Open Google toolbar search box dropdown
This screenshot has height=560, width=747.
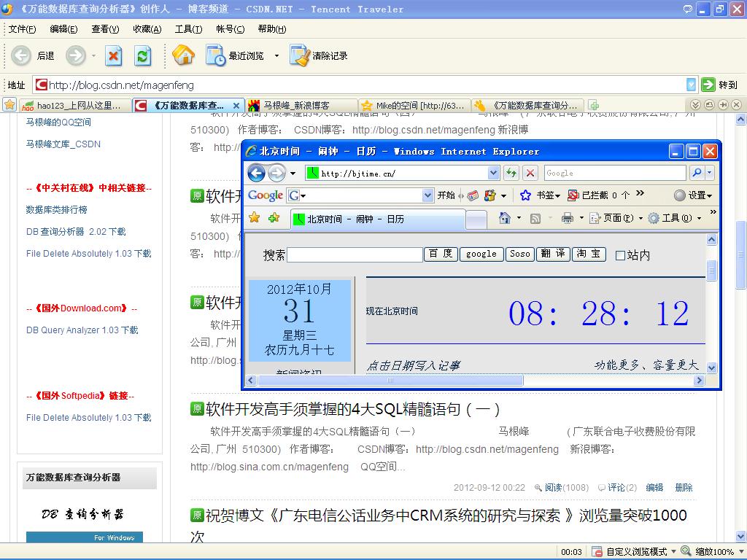coord(427,195)
